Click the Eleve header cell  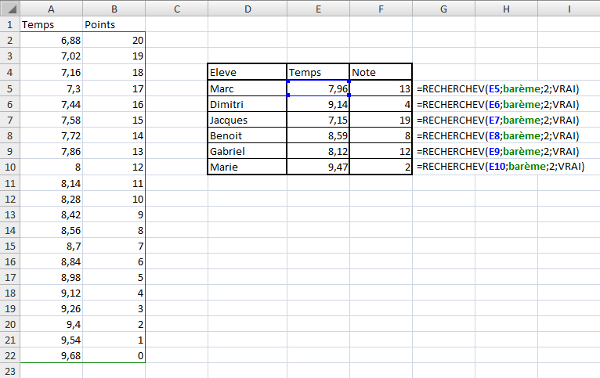[247, 72]
